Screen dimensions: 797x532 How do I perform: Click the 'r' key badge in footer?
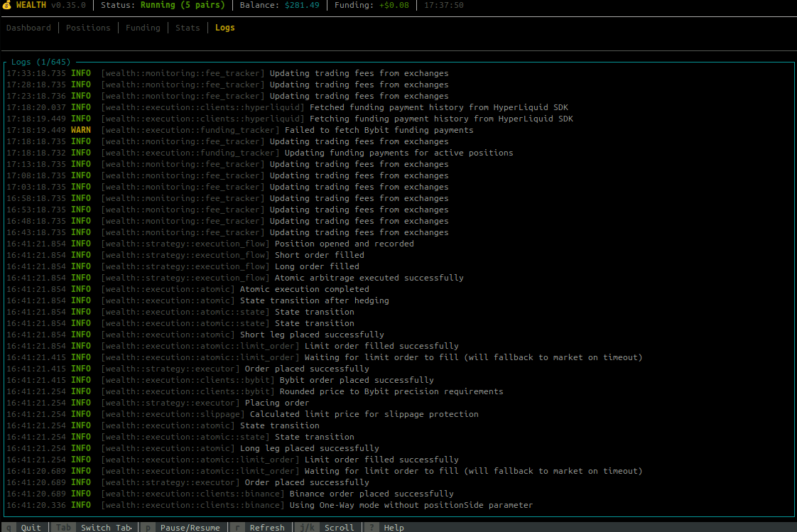(x=238, y=528)
